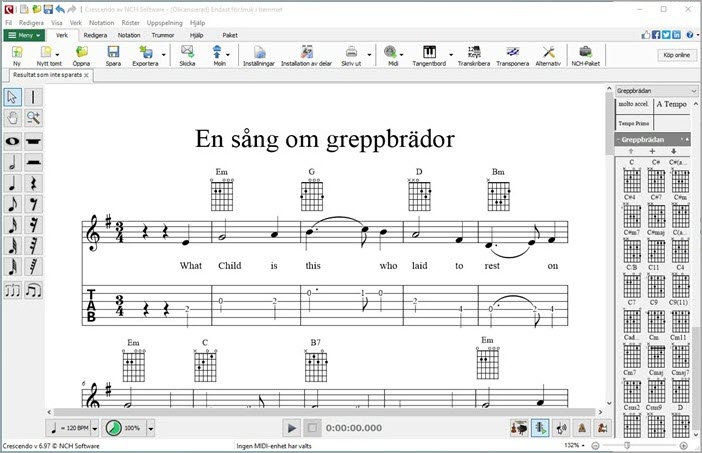Open the 120 BPM tempo dropdown arrow
The height and width of the screenshot is (453, 702).
95,428
